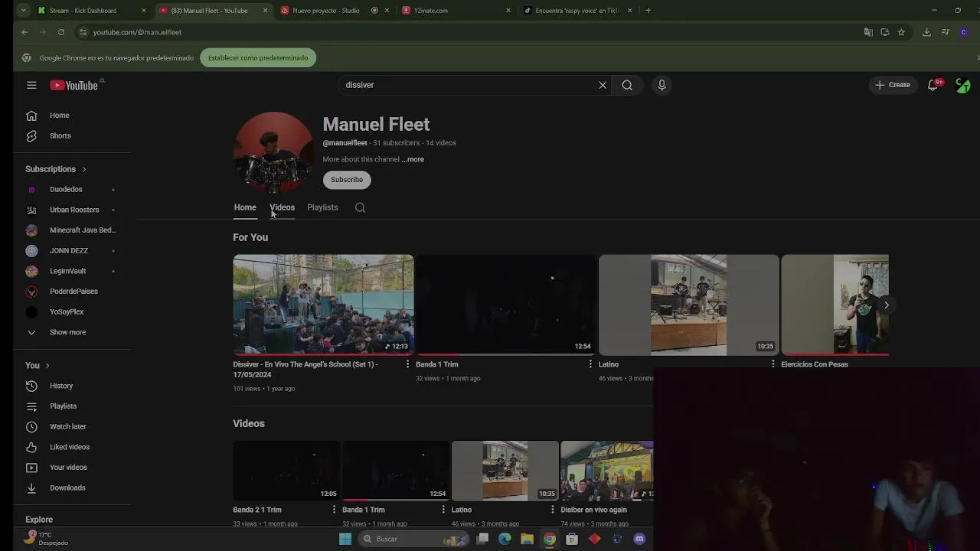Play Latino thumbnail in For You row
The width and height of the screenshot is (980, 551).
(688, 305)
